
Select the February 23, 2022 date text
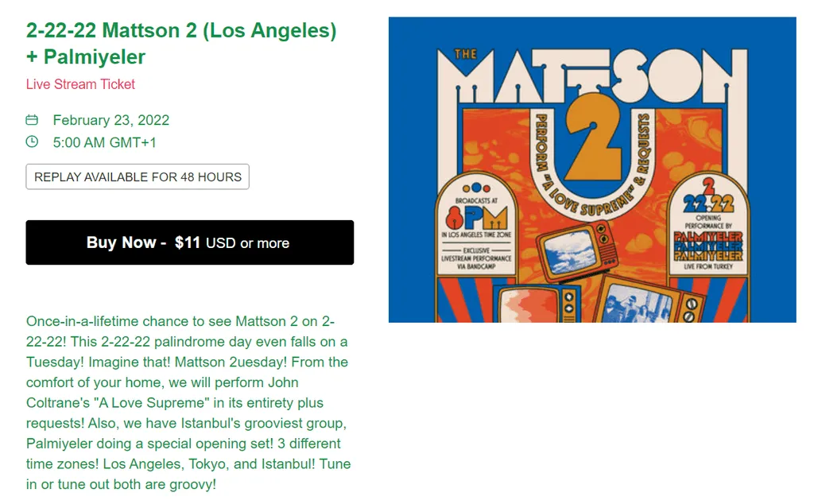(110, 120)
